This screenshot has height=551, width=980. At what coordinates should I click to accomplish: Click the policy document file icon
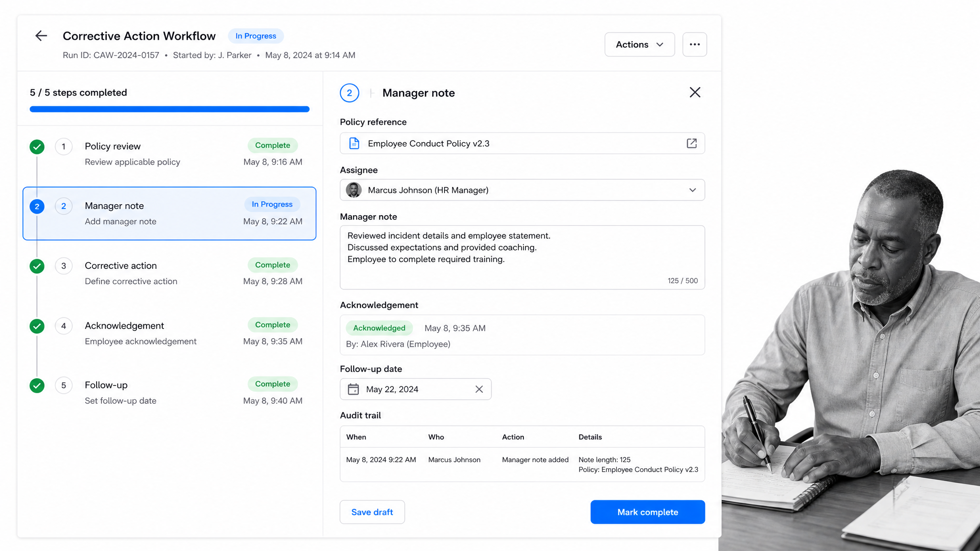(354, 143)
